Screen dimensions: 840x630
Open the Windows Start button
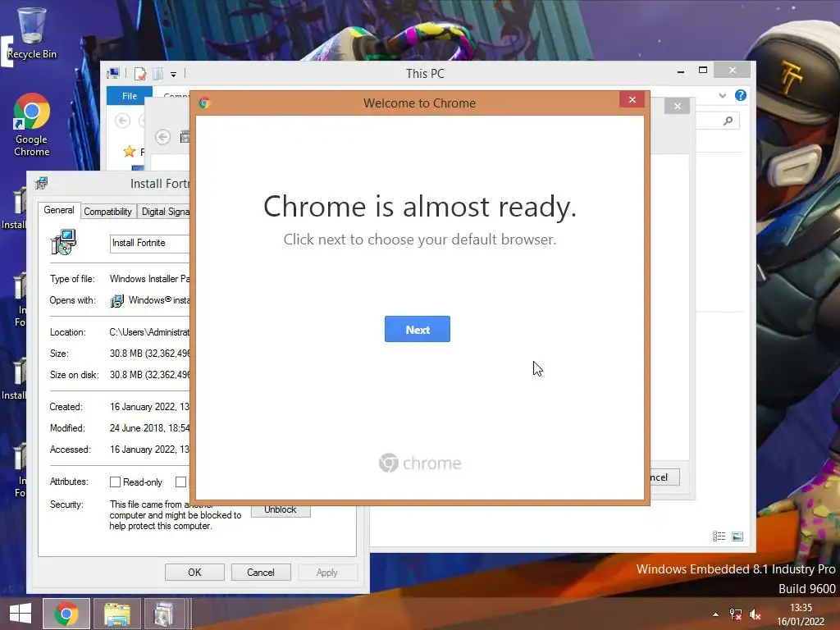21,614
